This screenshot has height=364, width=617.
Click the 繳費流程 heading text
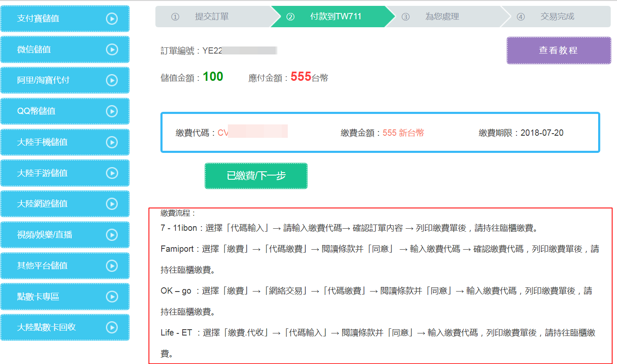pos(178,213)
